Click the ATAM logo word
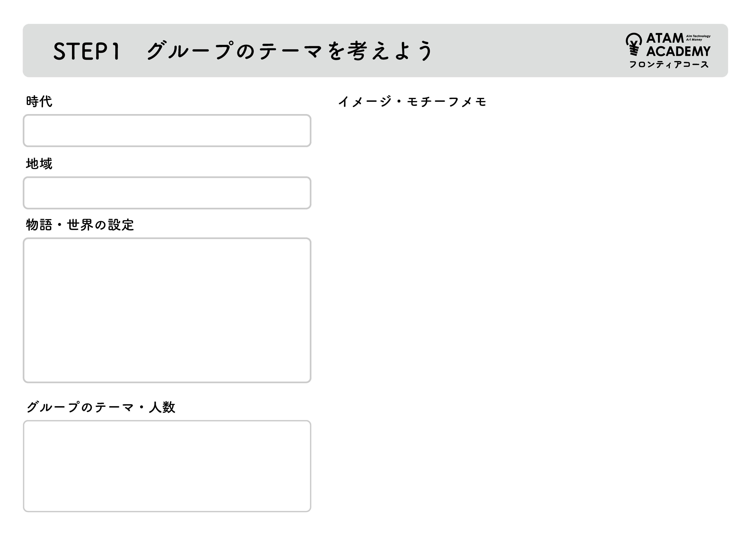Screen dimensions: 756x535 [665, 39]
